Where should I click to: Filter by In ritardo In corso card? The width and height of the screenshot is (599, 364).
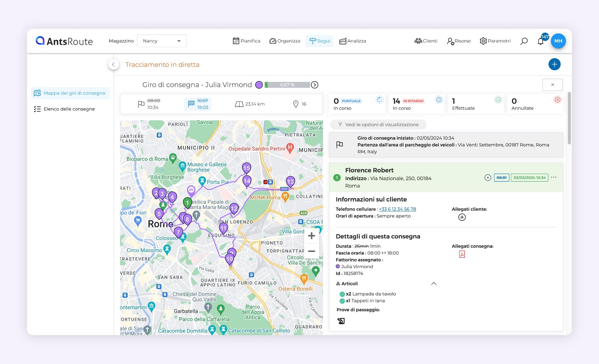416,104
